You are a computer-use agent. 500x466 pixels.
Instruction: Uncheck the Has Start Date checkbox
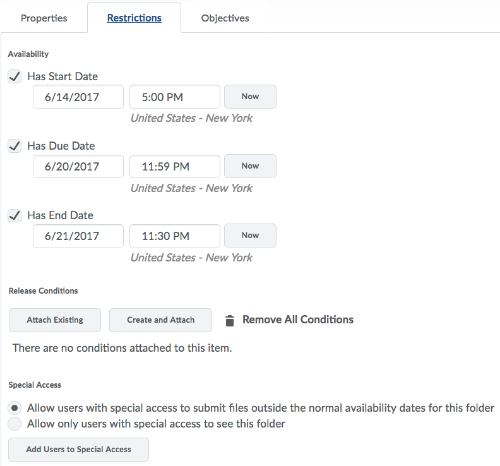point(15,77)
